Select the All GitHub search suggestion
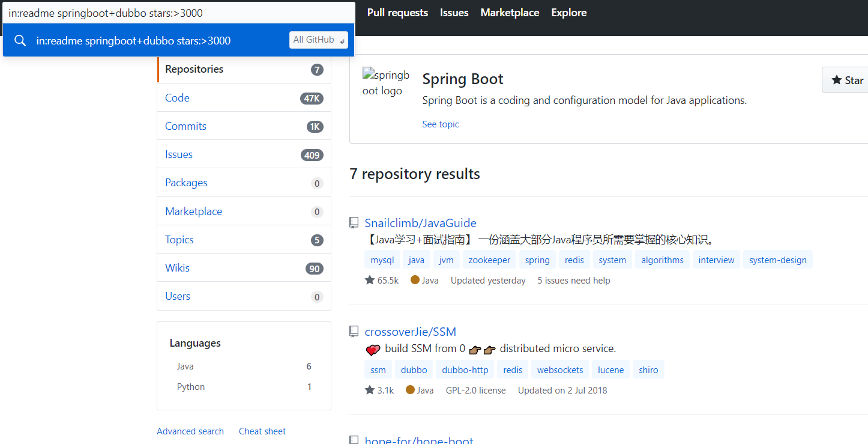 (178, 40)
